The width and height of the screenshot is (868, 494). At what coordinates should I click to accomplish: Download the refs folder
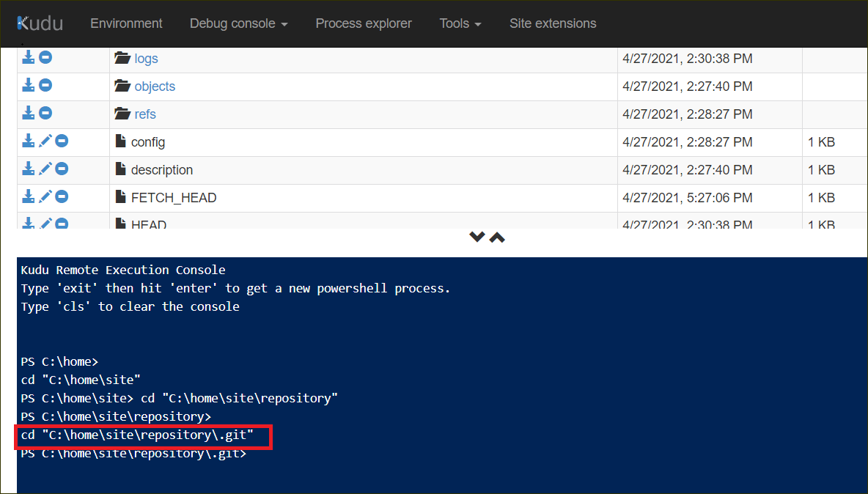click(x=28, y=112)
